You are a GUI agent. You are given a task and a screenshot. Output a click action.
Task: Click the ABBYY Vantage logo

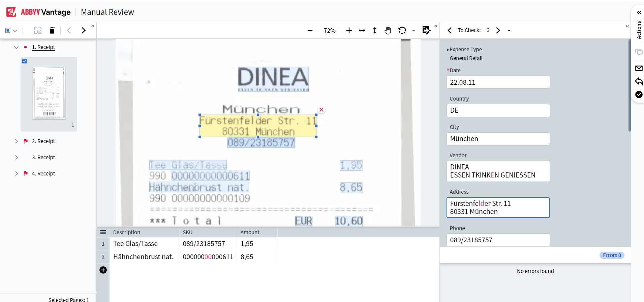38,12
